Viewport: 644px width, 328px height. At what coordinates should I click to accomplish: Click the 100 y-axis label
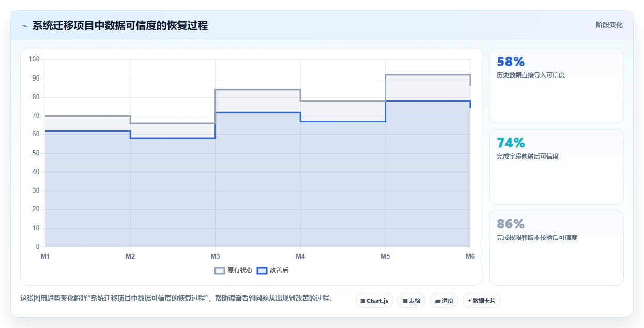coord(34,59)
